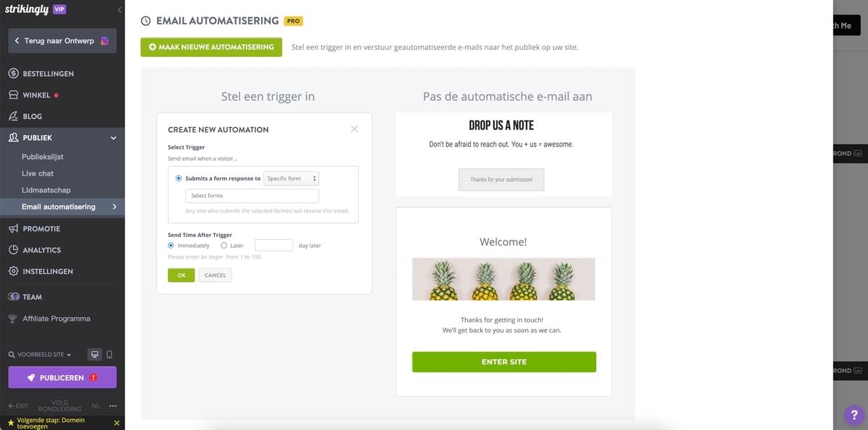Switch to the Publiekslijst section
Viewport: 868px width, 430px height.
42,156
